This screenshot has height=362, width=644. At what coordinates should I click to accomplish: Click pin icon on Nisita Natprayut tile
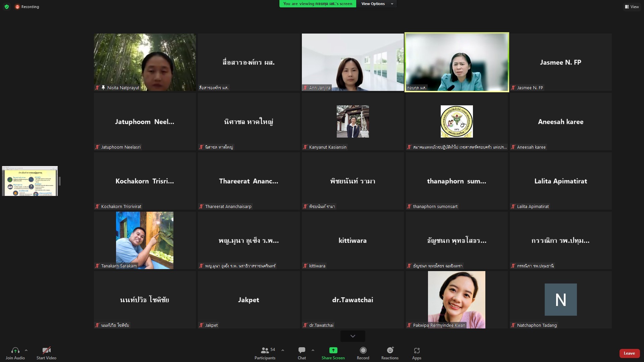[x=103, y=88]
